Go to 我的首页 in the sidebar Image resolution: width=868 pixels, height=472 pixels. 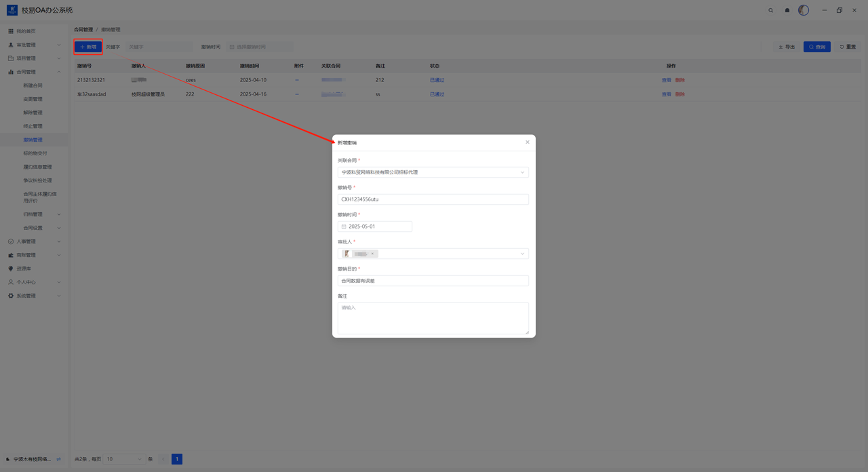26,31
